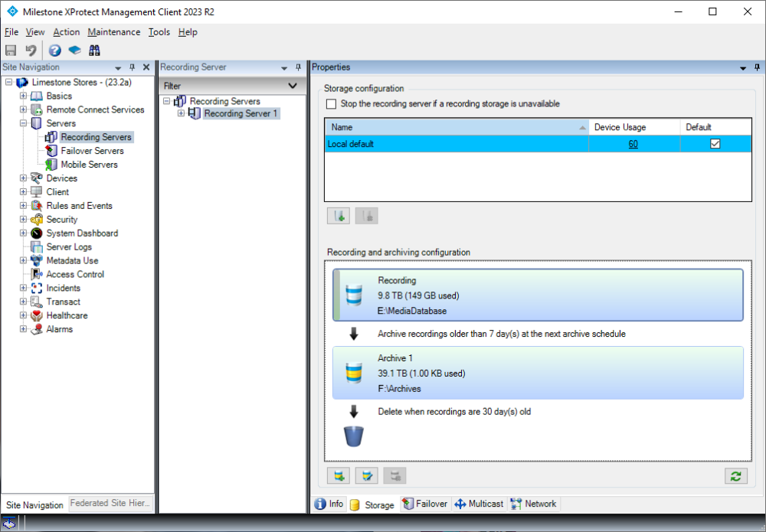Select the Local default storage row

[538, 144]
